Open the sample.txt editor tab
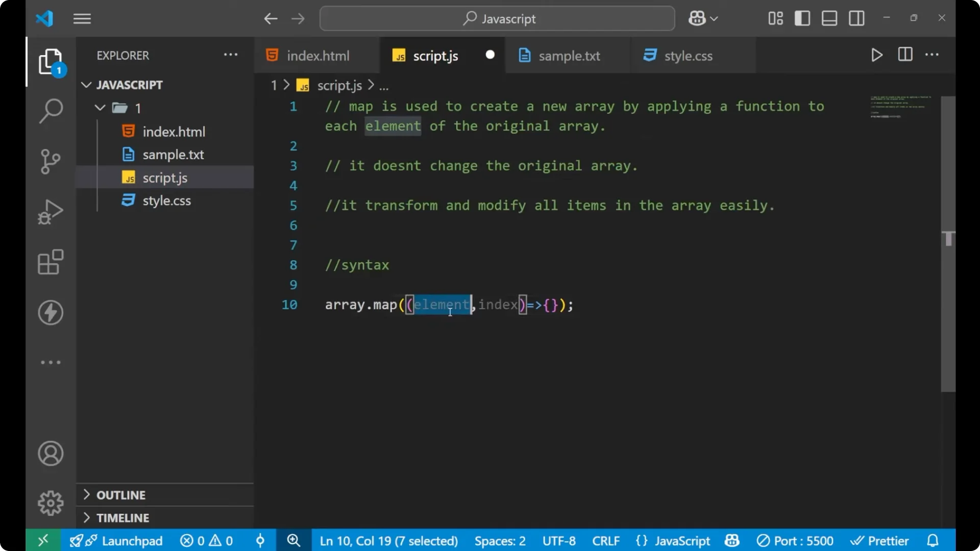The width and height of the screenshot is (980, 551). [570, 55]
